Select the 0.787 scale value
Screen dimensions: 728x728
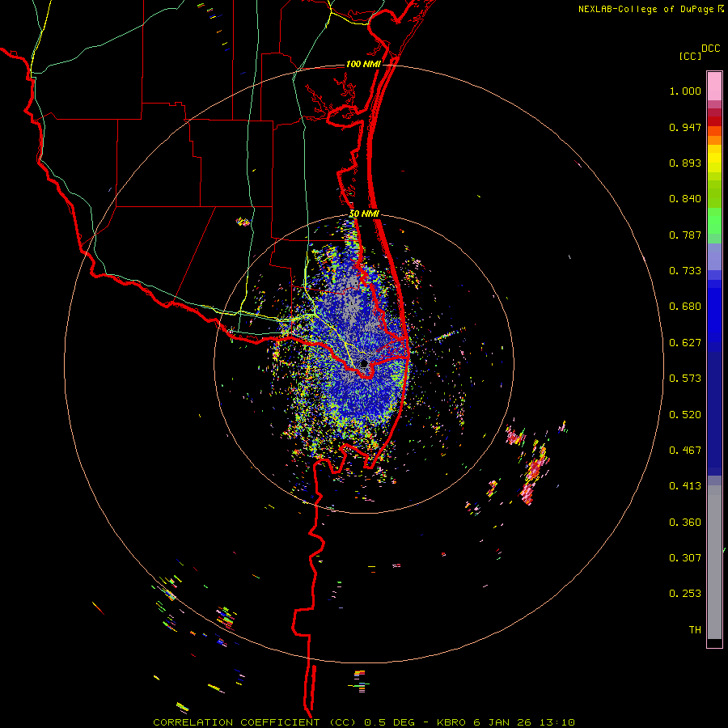pyautogui.click(x=685, y=235)
